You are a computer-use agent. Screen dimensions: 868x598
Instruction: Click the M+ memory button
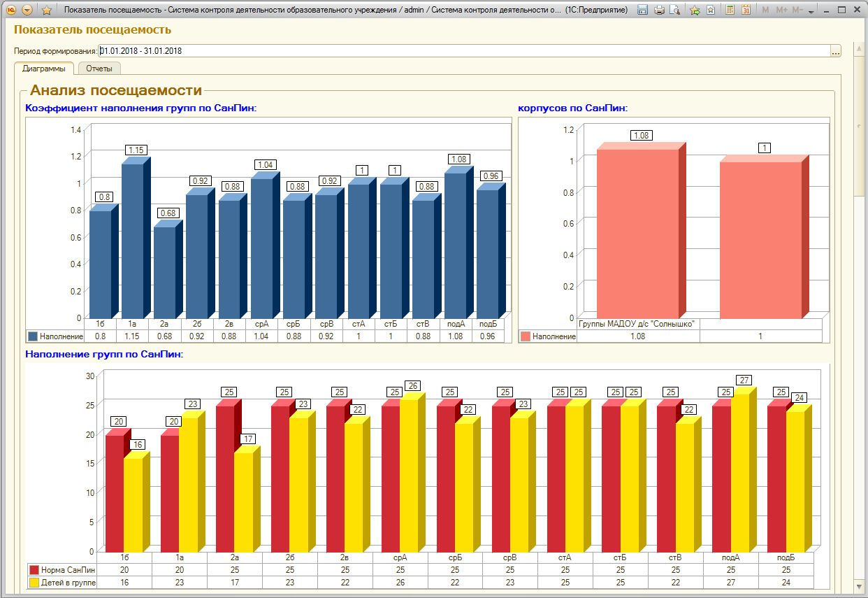pos(782,10)
